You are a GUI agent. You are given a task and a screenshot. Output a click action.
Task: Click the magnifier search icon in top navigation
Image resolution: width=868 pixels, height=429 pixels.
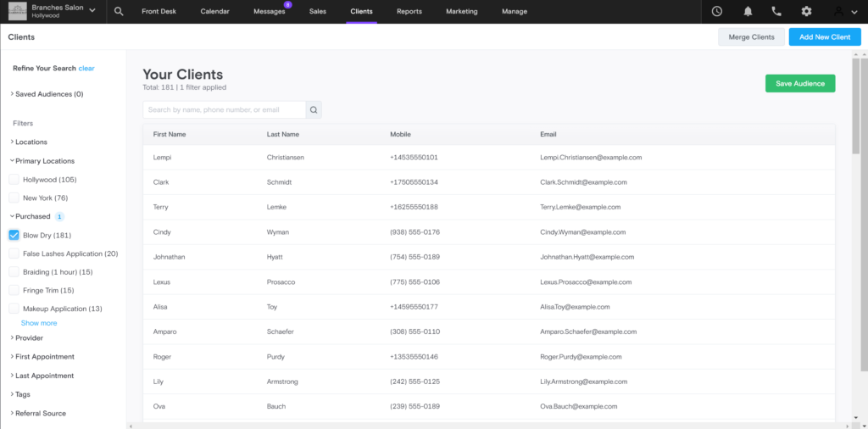pos(119,12)
